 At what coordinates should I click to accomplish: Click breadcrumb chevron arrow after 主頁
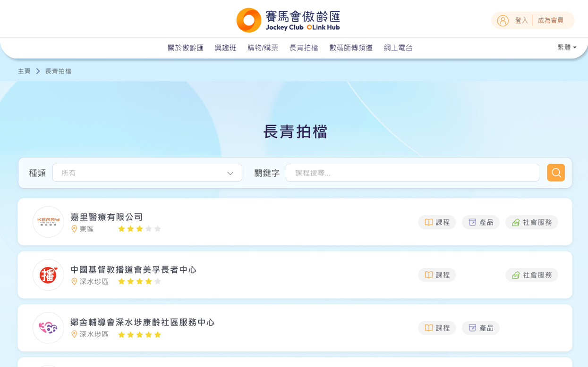38,71
